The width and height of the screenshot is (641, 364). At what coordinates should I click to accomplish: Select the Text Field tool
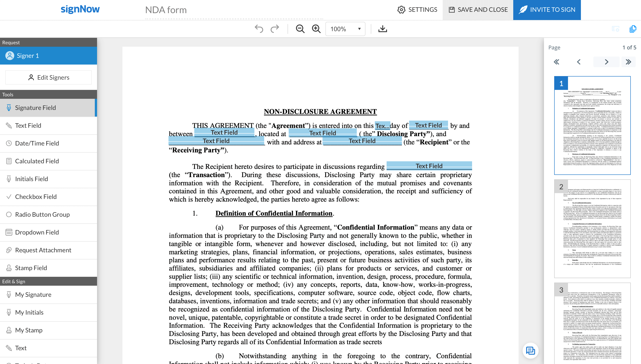click(x=28, y=125)
